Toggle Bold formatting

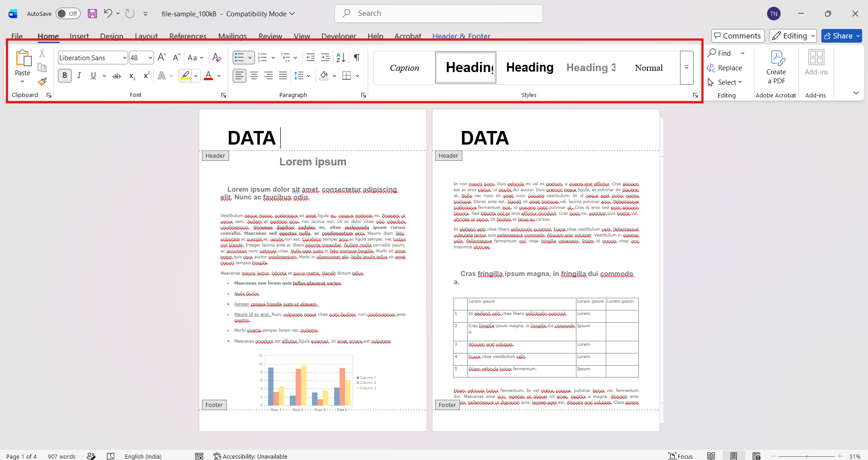[65, 76]
